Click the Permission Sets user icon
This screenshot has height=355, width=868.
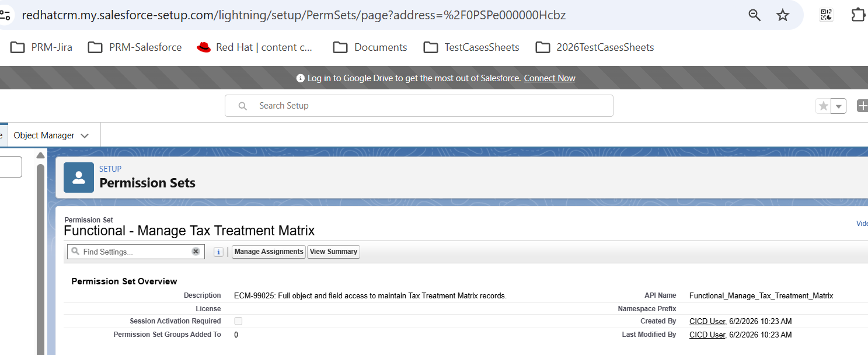click(x=79, y=178)
